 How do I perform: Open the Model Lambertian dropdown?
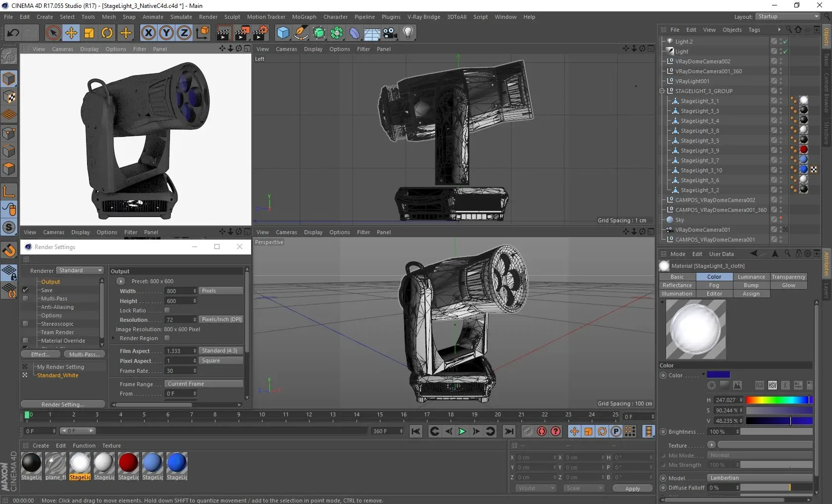coord(760,478)
